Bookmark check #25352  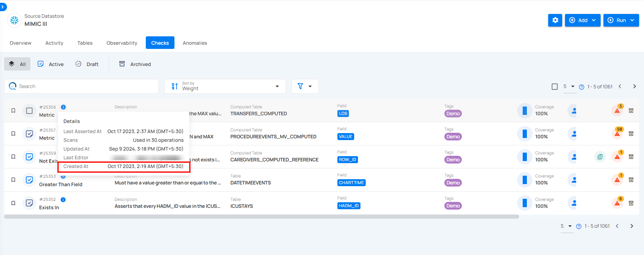point(13,203)
